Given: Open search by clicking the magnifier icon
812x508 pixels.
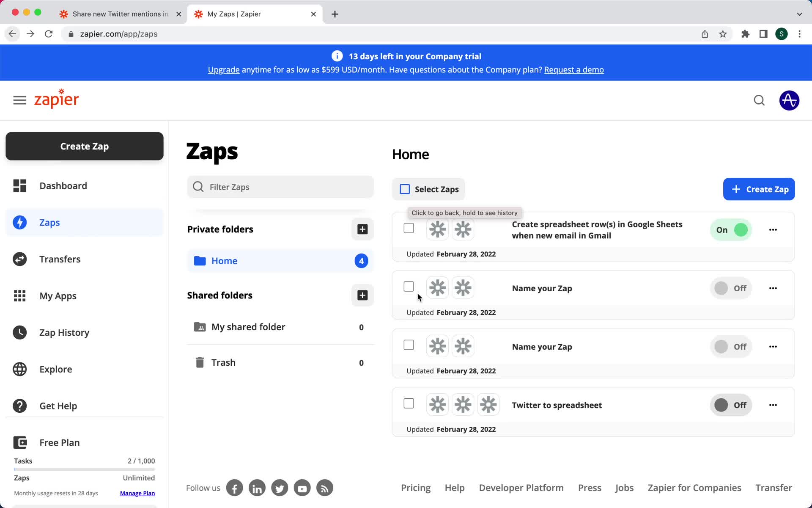Looking at the screenshot, I should click(759, 101).
